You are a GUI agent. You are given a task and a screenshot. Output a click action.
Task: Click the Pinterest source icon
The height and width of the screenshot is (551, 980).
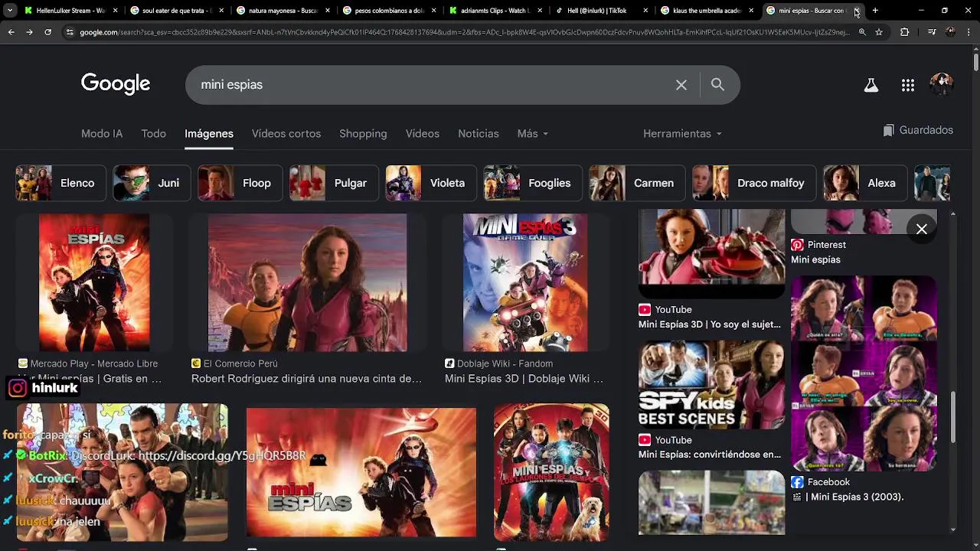coord(797,245)
